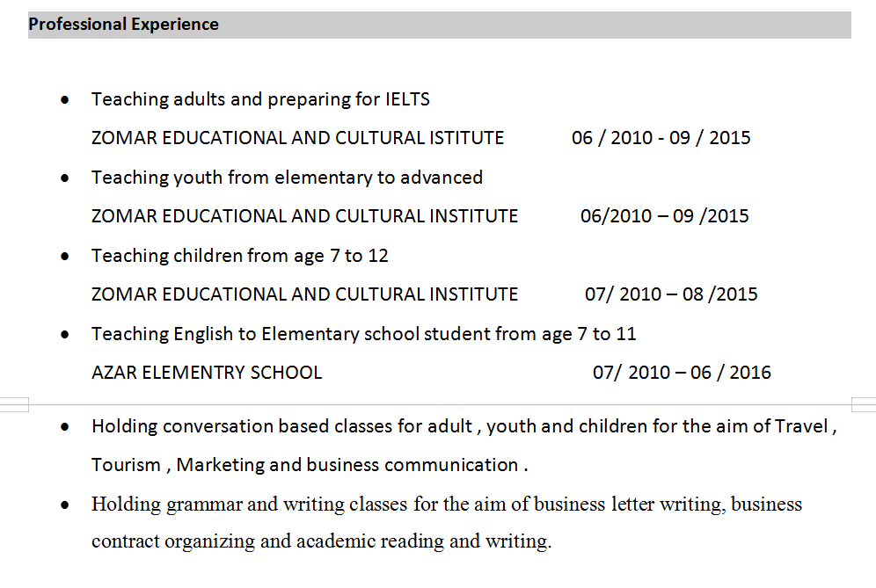This screenshot has height=588, width=876.
Task: Click the "Holding grammar and writing classes" line
Action: coord(446,505)
